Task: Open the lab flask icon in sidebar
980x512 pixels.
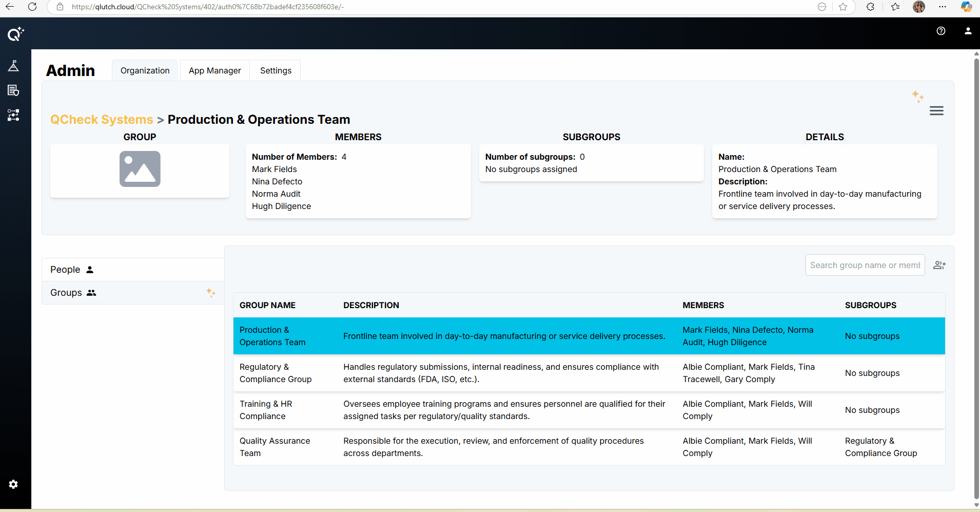Action: 13,66
